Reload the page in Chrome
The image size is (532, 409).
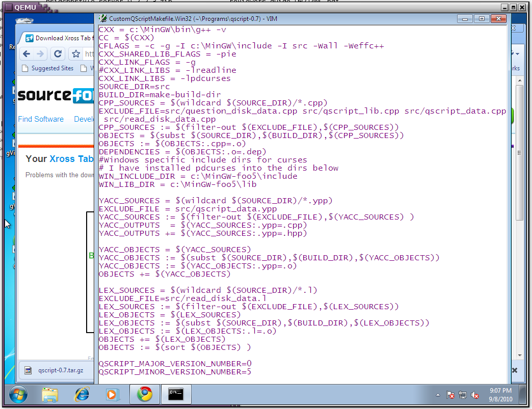click(58, 53)
